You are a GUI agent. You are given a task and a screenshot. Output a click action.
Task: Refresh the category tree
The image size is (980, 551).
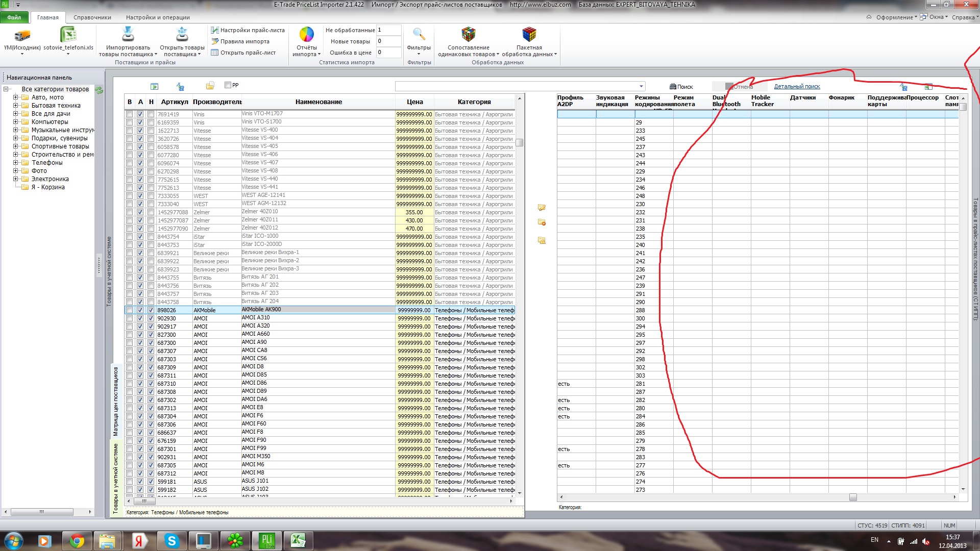click(x=99, y=90)
